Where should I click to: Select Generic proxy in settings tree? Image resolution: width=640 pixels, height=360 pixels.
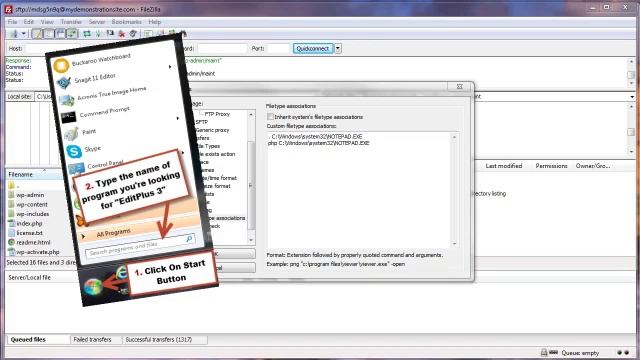[x=212, y=130]
